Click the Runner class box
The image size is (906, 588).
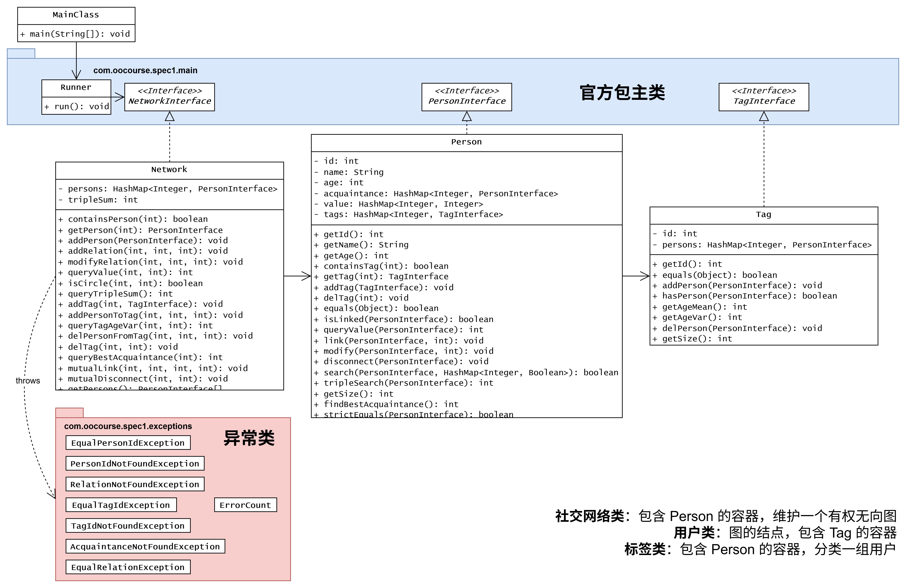point(76,88)
